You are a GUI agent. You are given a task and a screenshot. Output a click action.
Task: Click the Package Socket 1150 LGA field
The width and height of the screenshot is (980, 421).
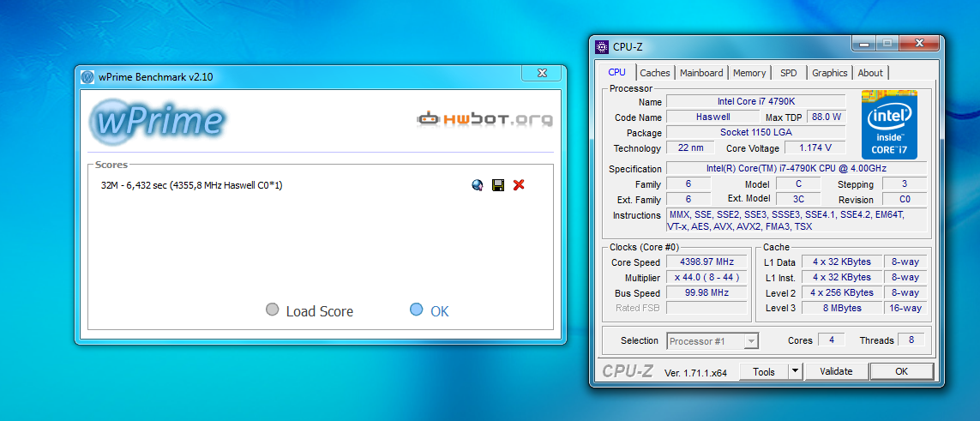tap(755, 132)
